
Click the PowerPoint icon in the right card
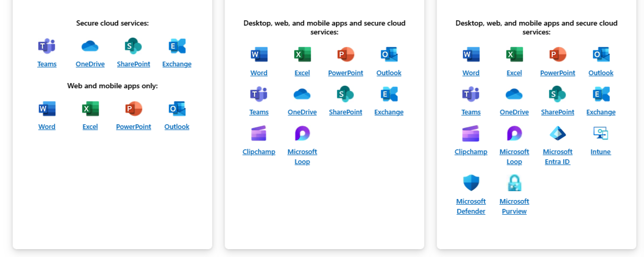(x=558, y=54)
